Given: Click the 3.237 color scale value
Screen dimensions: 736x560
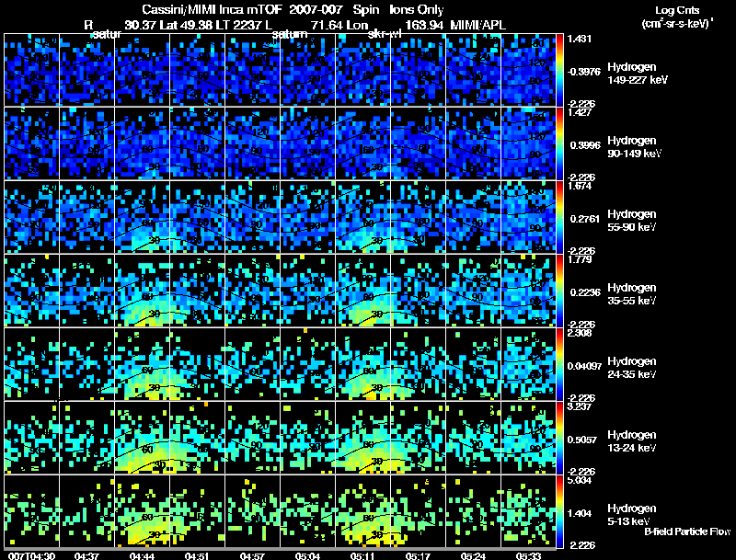Looking at the screenshot, I should 580,406.
